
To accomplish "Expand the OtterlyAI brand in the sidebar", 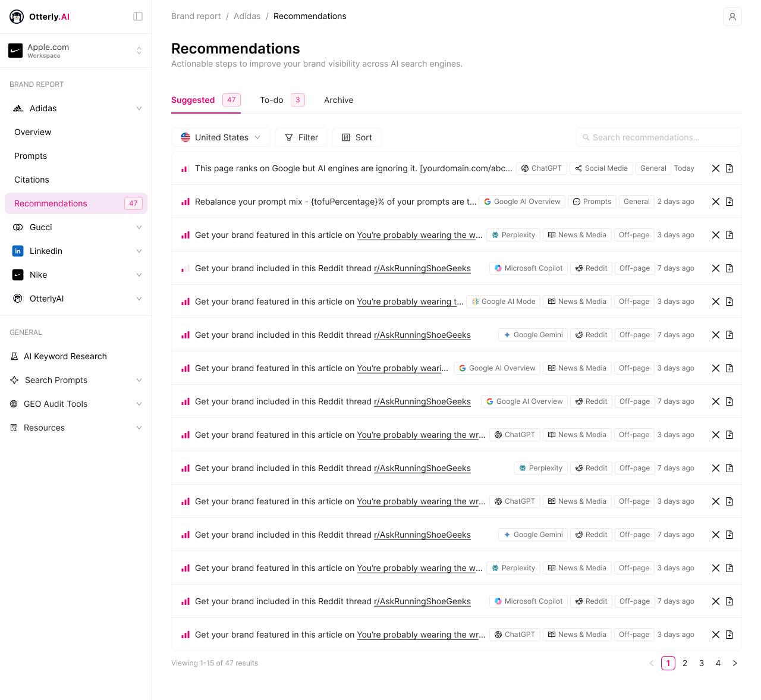I will coord(139,299).
